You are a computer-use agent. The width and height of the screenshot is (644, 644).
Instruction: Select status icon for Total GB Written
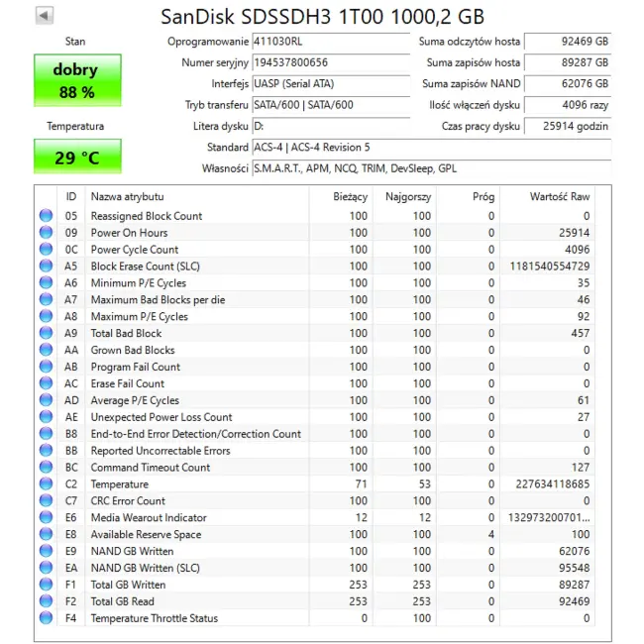pos(46,585)
